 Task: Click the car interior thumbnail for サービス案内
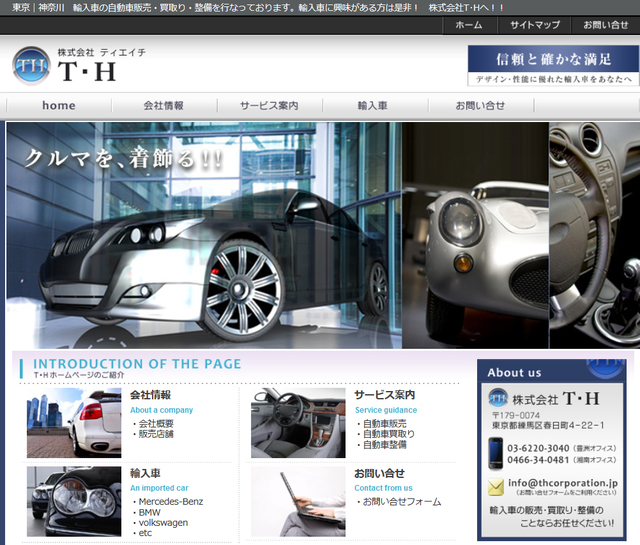pyautogui.click(x=297, y=422)
